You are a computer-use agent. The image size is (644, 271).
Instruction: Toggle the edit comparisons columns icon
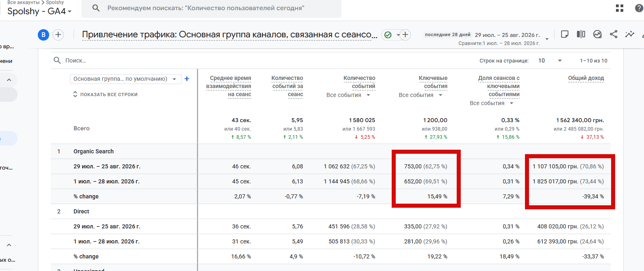tap(581, 34)
